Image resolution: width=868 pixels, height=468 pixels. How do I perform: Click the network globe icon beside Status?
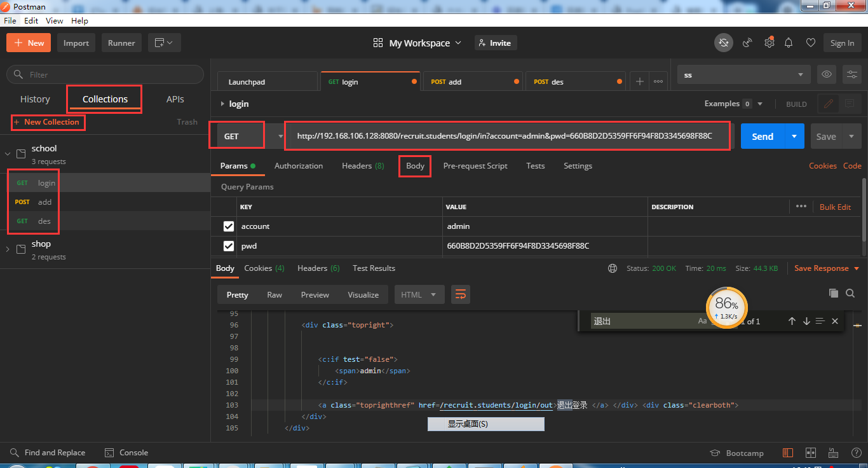point(613,268)
